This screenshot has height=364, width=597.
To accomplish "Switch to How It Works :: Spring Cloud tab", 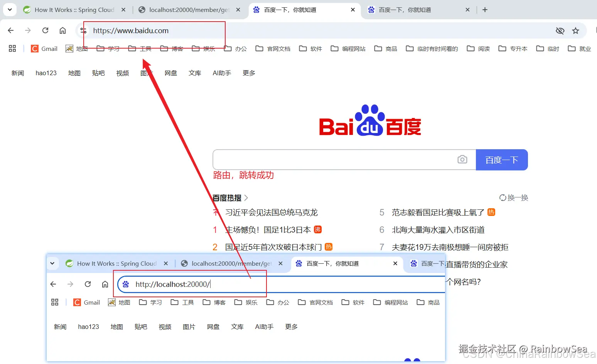I will pyautogui.click(x=74, y=10).
